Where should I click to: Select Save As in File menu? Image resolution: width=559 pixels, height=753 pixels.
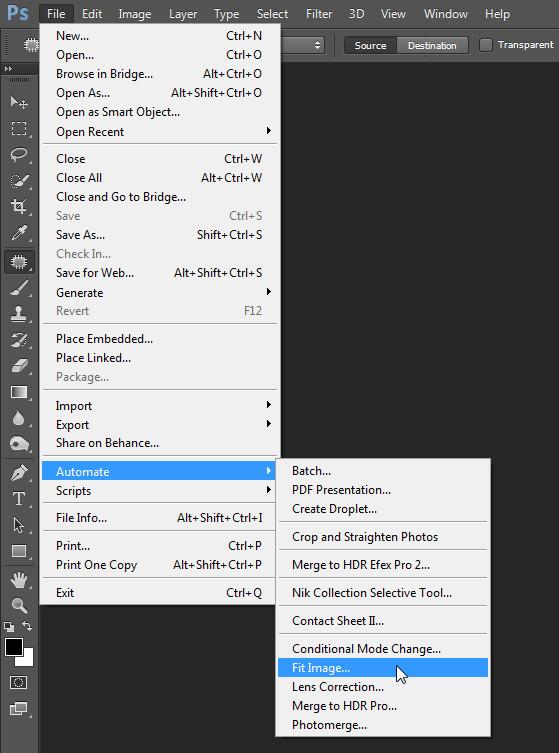tap(159, 234)
